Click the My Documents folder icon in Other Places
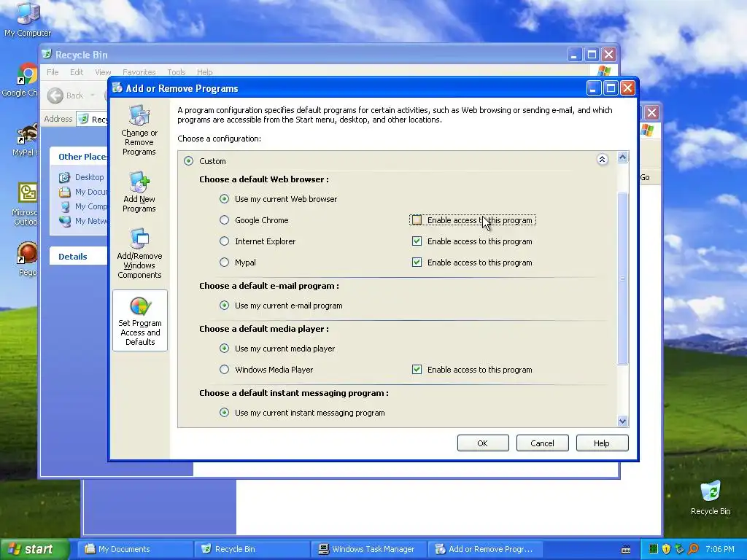The width and height of the screenshot is (747, 560). pos(64,192)
